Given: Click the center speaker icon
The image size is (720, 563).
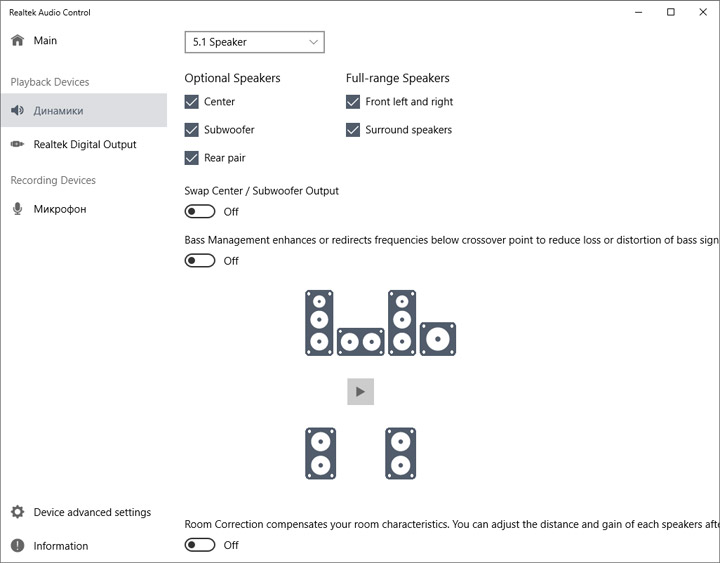Looking at the screenshot, I should coord(360,342).
